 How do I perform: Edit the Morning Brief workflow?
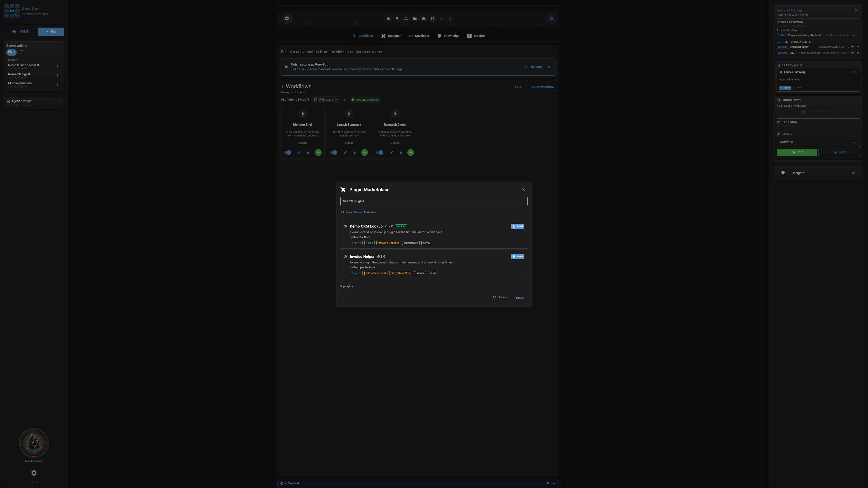point(299,152)
